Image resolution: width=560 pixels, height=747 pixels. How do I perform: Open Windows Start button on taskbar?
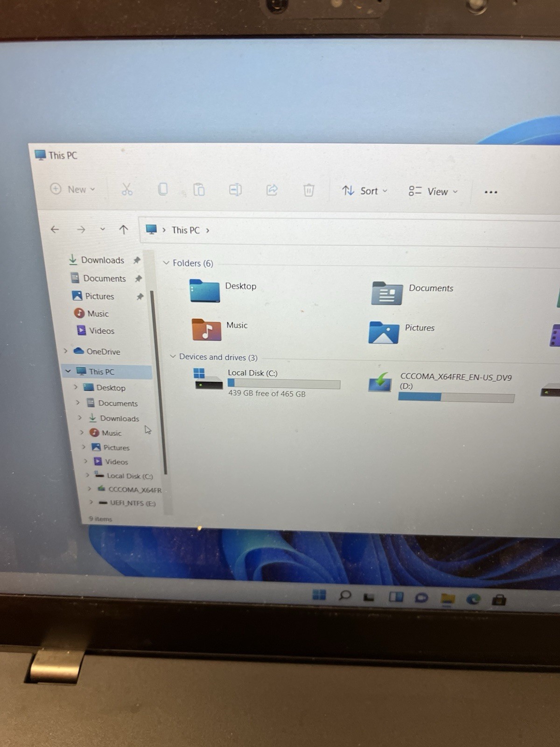pos(319,594)
